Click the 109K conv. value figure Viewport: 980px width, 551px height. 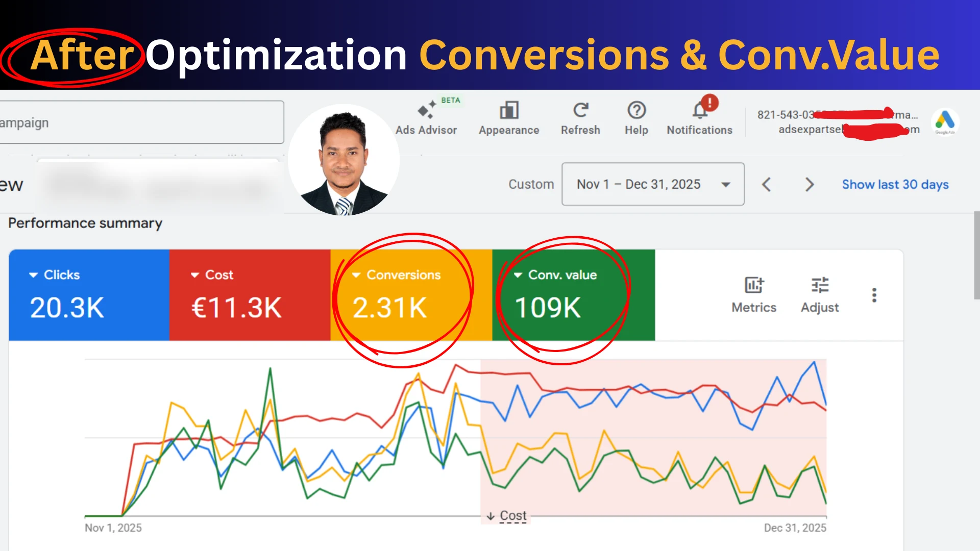coord(548,308)
